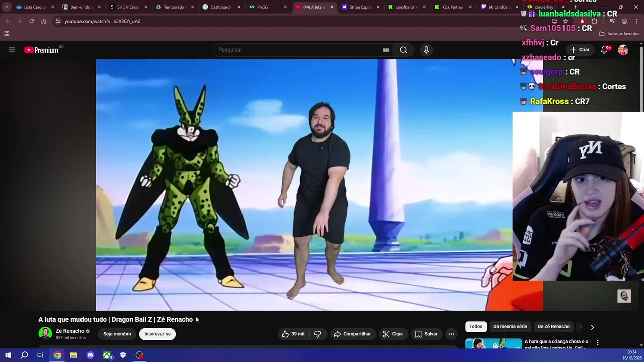644x362 pixels.
Task: Select the Da mesma série chip
Action: 510,327
